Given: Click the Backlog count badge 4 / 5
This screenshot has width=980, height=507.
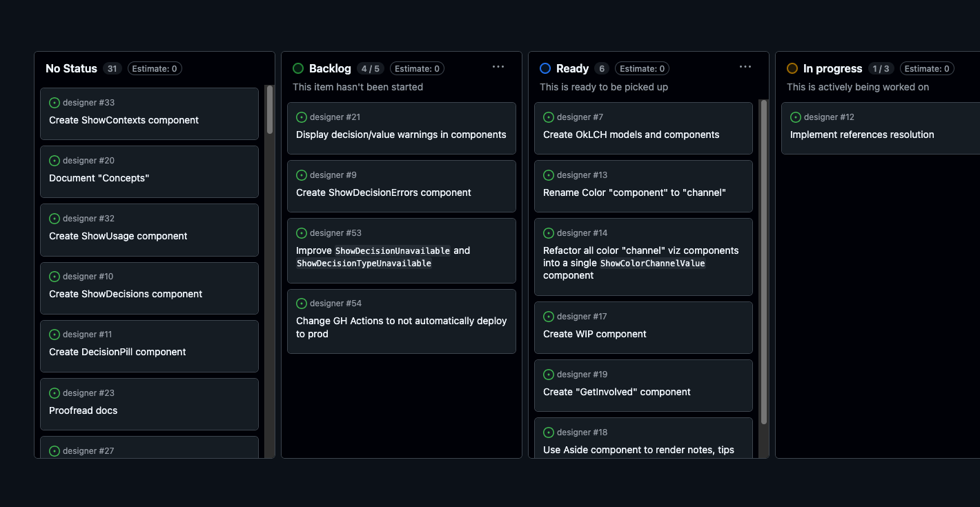Looking at the screenshot, I should click(370, 68).
